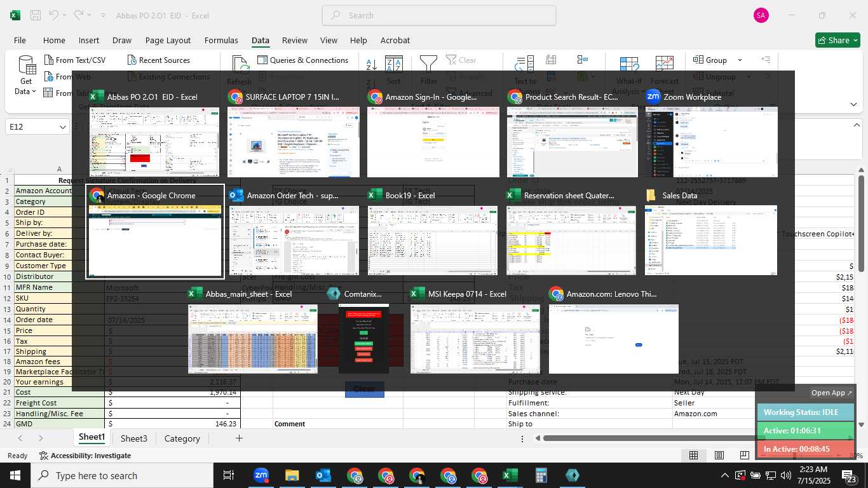Open the File menu
The image size is (868, 488).
20,40
